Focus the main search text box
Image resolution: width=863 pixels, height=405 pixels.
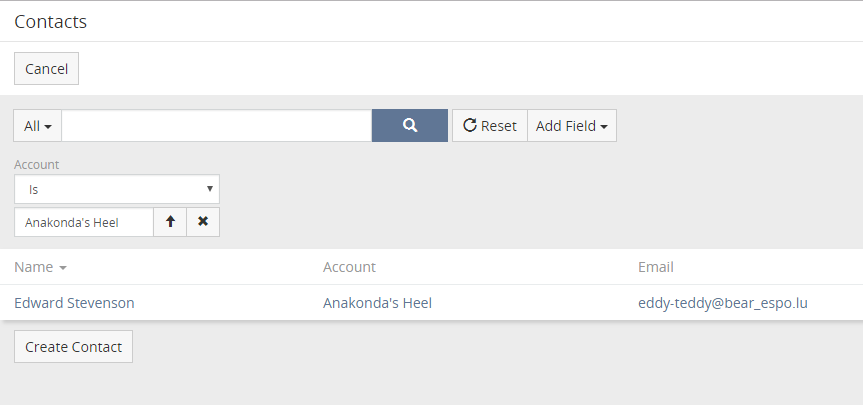(217, 125)
